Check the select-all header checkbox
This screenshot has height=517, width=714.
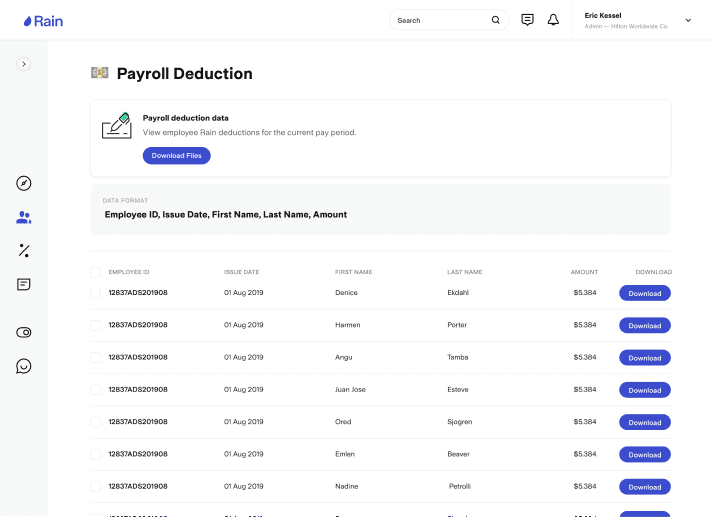[x=96, y=272]
